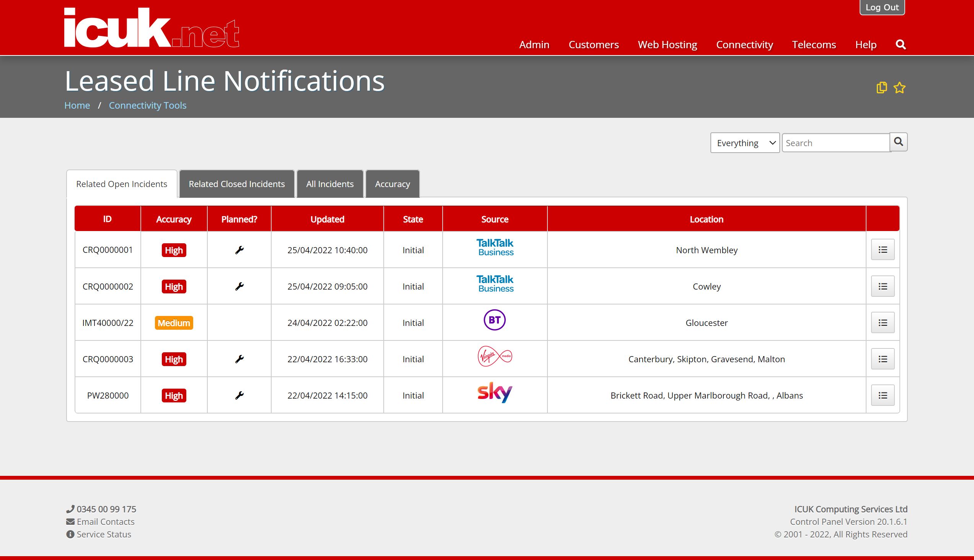Click the Location column header
The width and height of the screenshot is (974, 560).
(x=706, y=219)
